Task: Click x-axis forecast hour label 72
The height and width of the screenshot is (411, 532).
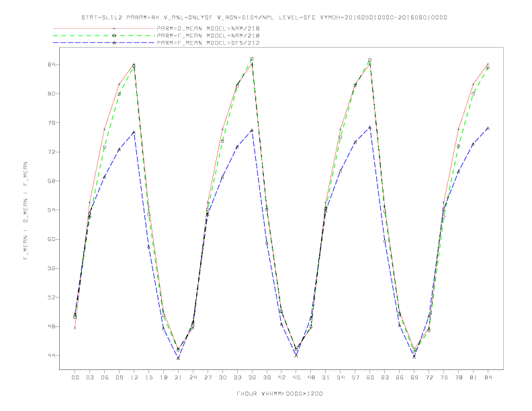Action: (429, 377)
